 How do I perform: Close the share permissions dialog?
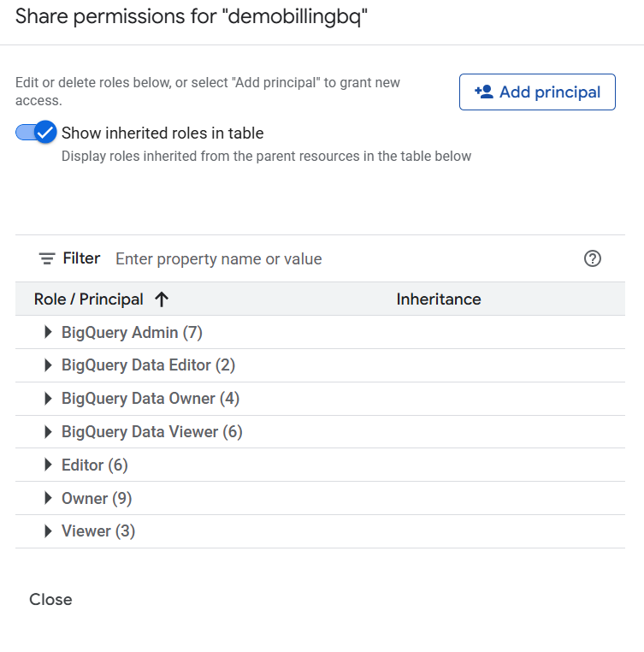click(x=50, y=600)
